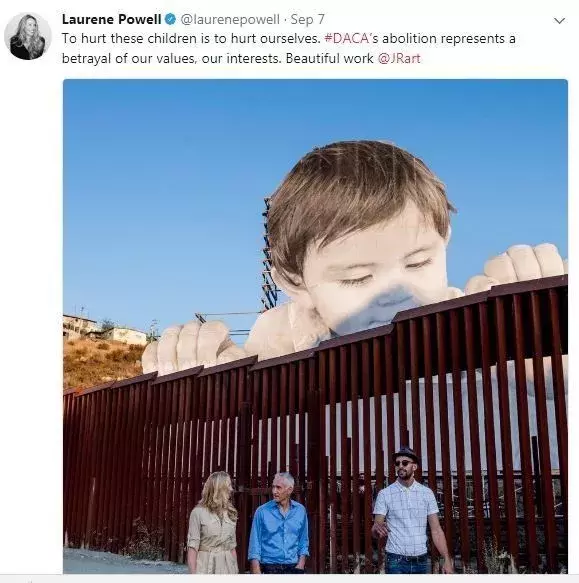Open the @laurenepowell handle
This screenshot has height=583, width=579.
(x=230, y=19)
